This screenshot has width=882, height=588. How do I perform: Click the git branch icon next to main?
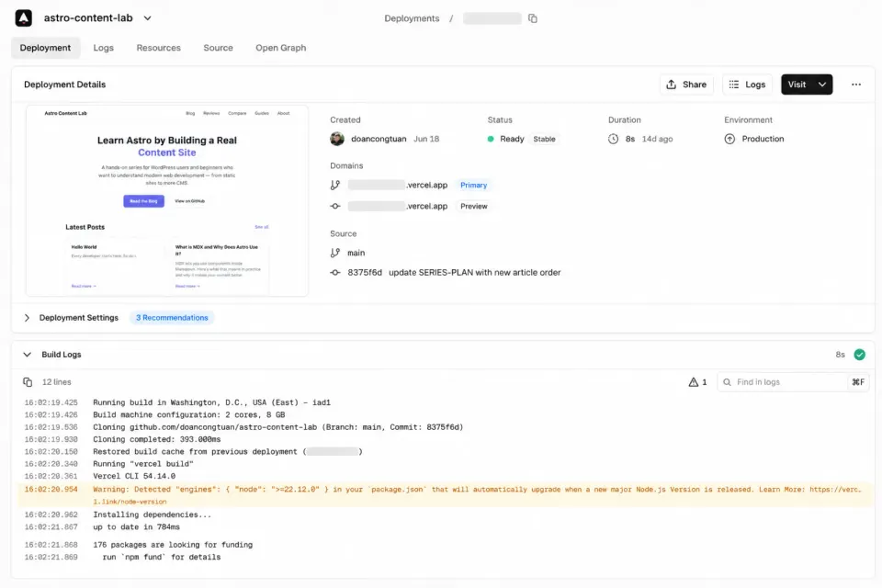(x=335, y=254)
